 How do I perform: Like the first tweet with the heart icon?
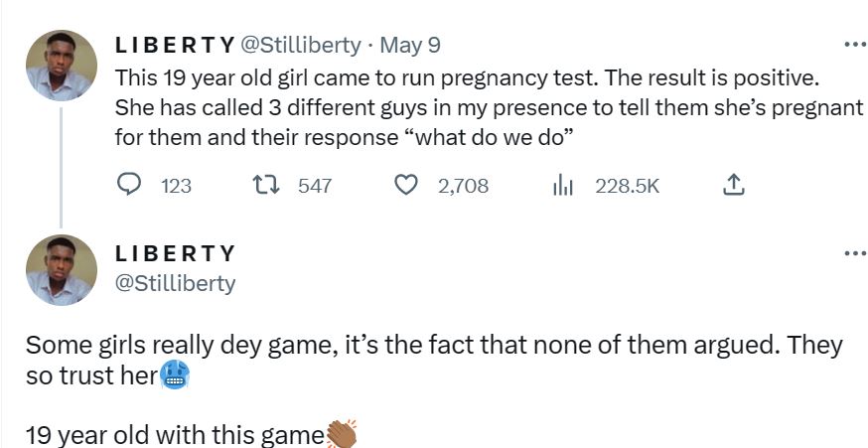(x=406, y=185)
